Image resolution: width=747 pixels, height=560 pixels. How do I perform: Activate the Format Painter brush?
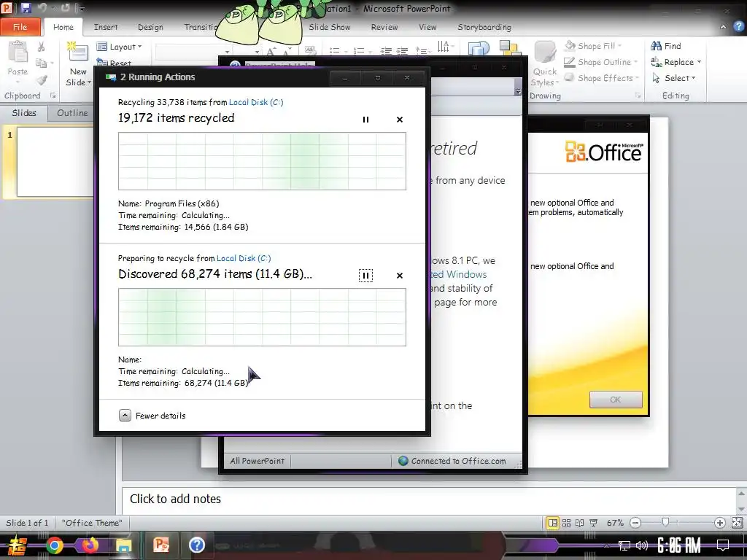pyautogui.click(x=42, y=80)
